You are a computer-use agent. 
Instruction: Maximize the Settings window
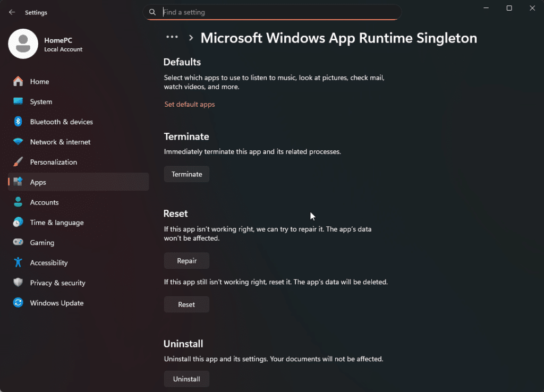coord(509,8)
